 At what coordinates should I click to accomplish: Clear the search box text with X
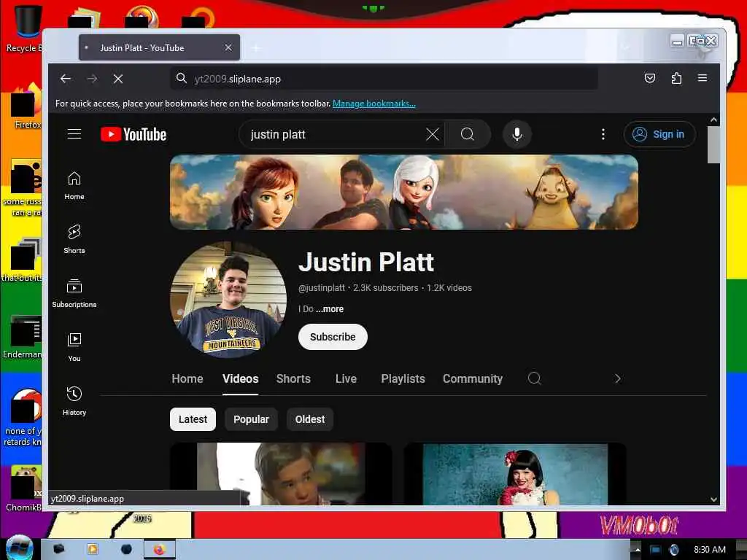[432, 135]
